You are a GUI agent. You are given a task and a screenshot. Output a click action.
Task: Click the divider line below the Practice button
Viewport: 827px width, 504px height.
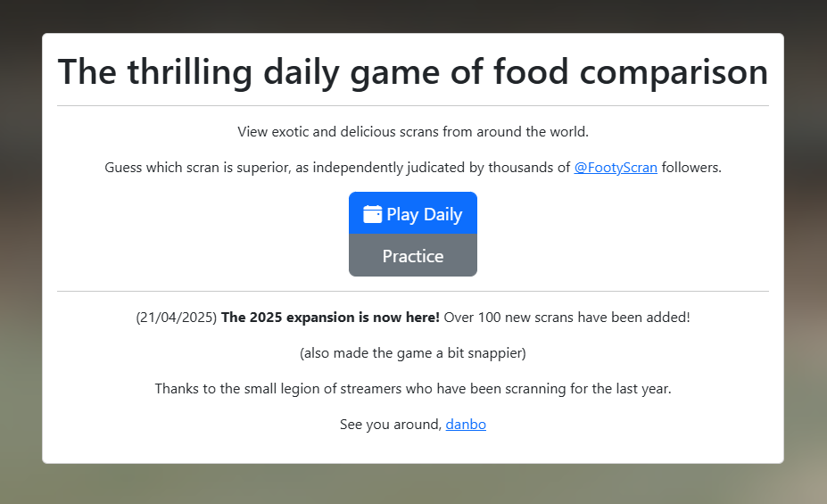pos(413,291)
